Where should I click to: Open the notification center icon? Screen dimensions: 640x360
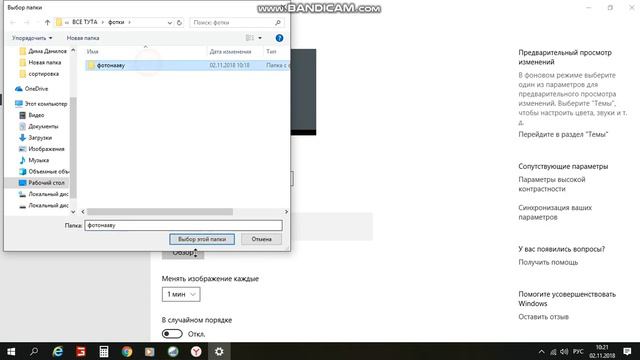pyautogui.click(x=627, y=351)
